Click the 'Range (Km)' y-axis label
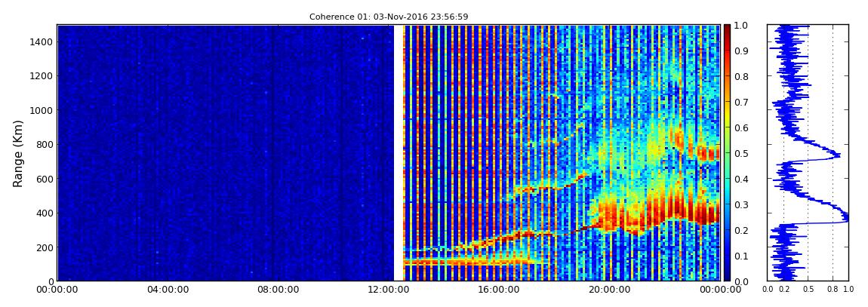This screenshot has height=307, width=868. coord(18,153)
